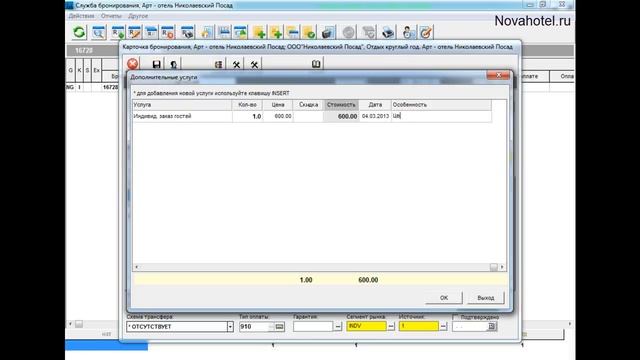Click the date cell 04.03.2013
640x360 pixels.
click(375, 116)
